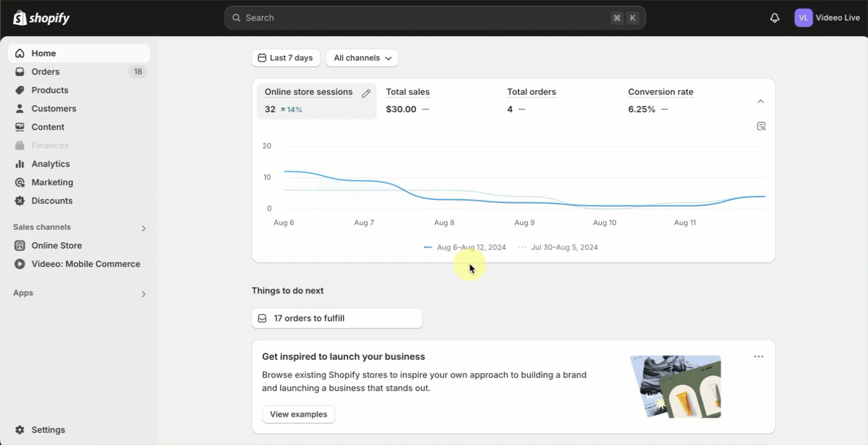Click the Videeo Live account avatar
The image size is (868, 445).
(803, 18)
